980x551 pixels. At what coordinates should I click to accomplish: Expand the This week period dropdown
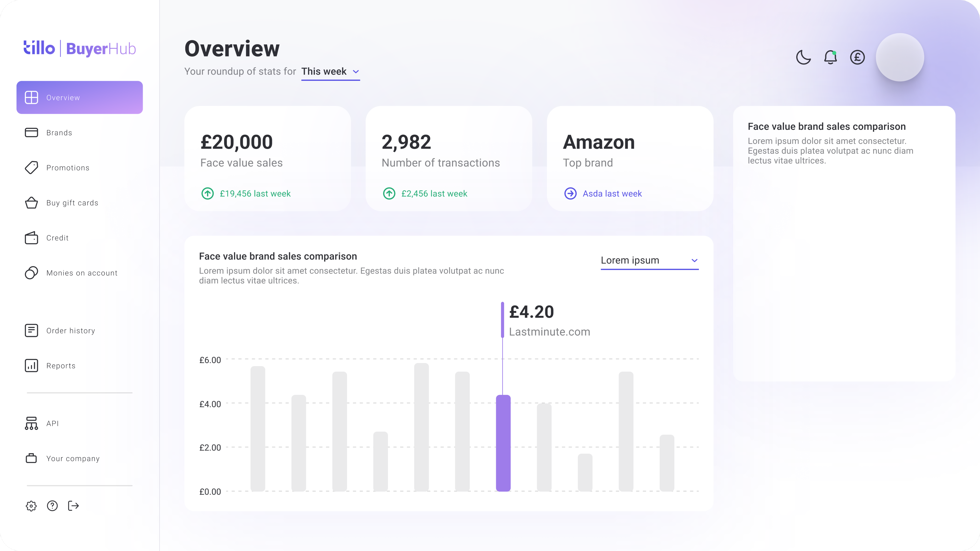tap(330, 72)
